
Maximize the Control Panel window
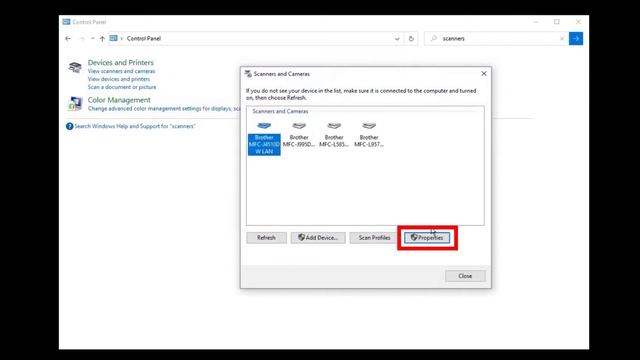coord(557,22)
